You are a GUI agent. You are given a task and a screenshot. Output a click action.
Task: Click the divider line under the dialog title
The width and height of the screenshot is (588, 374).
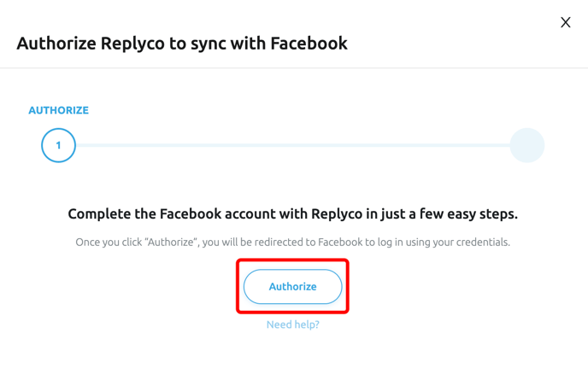tap(294, 68)
